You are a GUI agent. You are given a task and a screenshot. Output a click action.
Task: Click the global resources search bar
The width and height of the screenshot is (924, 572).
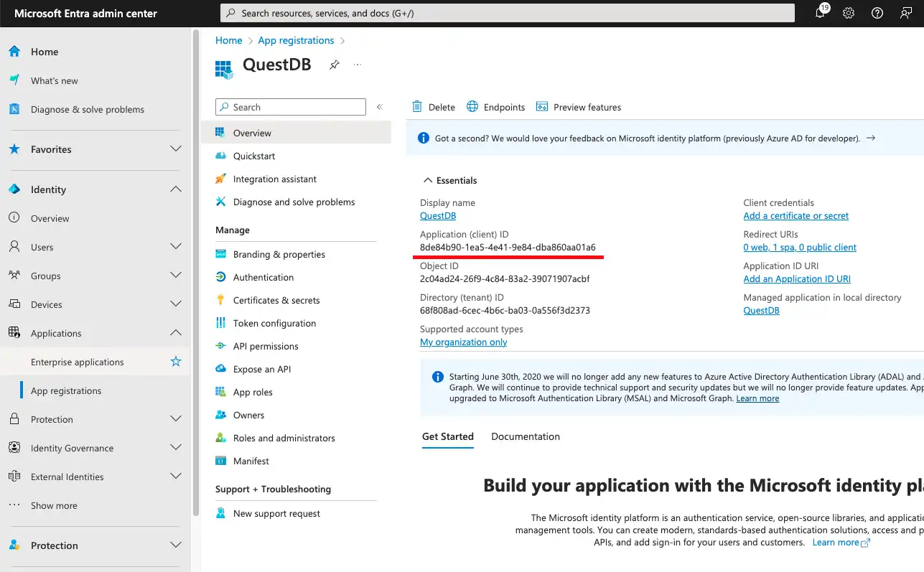pos(507,12)
